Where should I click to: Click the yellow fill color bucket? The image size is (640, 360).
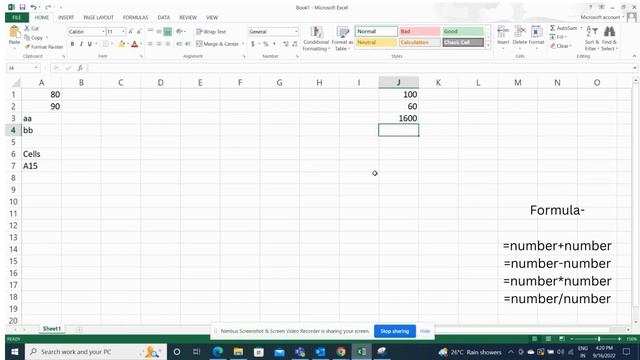[x=122, y=44]
